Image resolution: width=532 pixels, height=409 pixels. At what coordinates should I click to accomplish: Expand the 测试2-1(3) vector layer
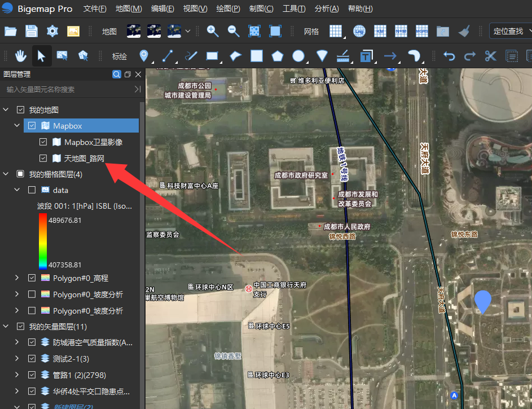pyautogui.click(x=17, y=358)
